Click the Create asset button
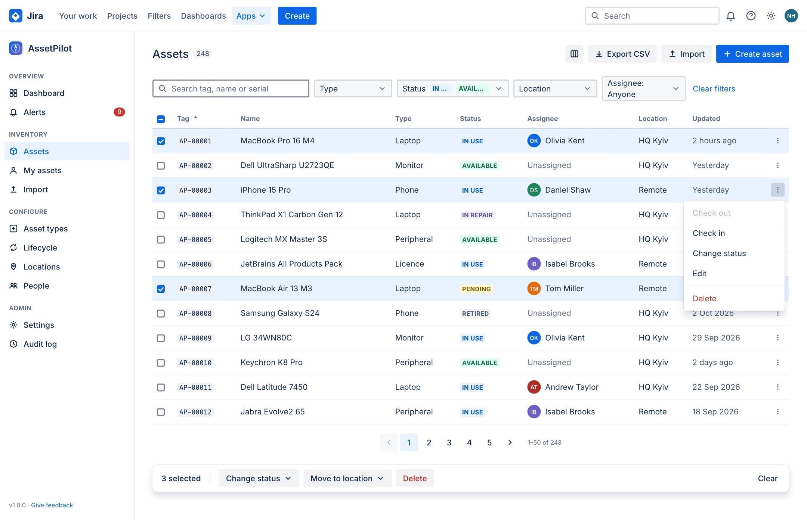 point(752,54)
